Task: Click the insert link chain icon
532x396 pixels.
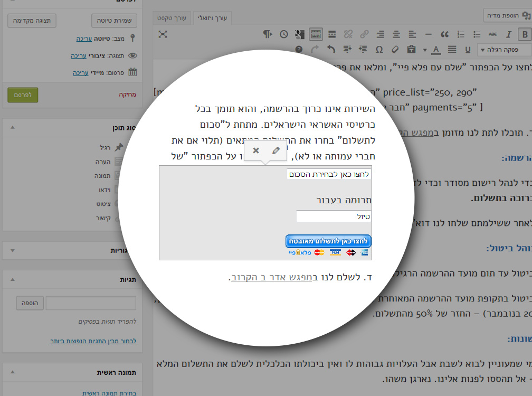Action: pyautogui.click(x=364, y=34)
